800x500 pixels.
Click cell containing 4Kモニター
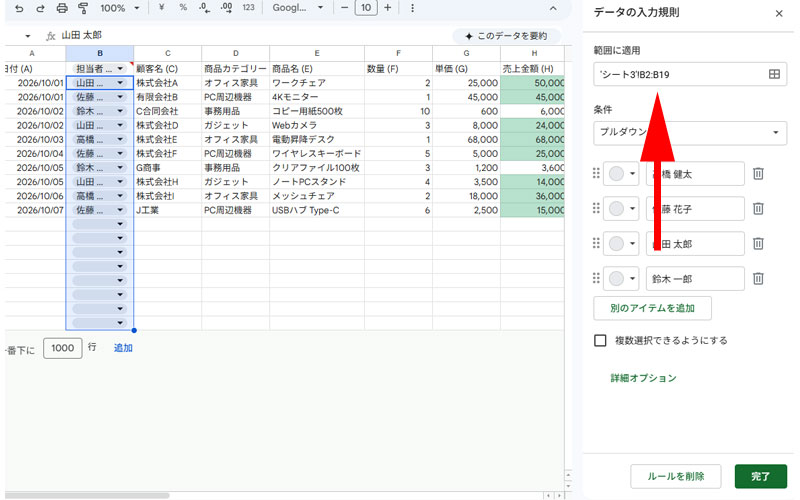point(317,97)
